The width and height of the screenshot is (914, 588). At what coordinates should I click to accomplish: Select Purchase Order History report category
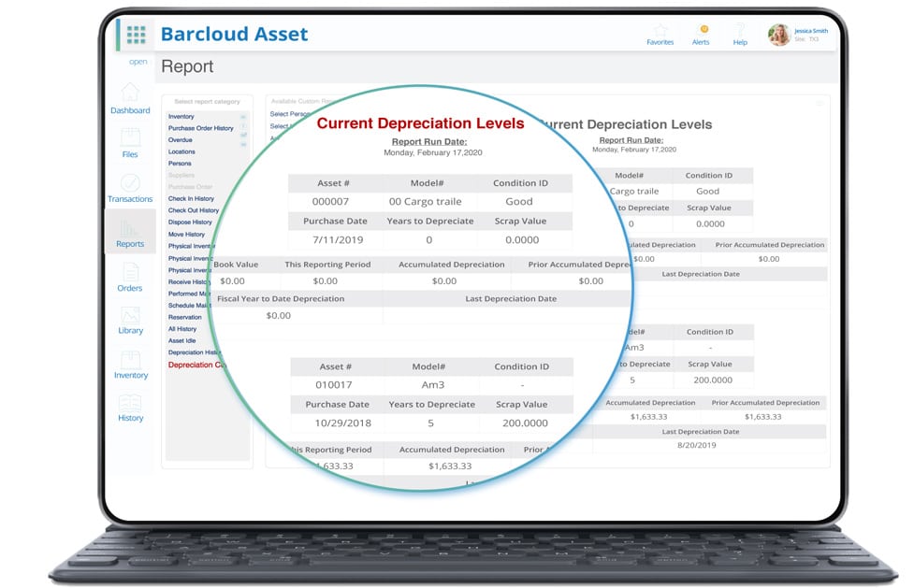click(x=200, y=128)
